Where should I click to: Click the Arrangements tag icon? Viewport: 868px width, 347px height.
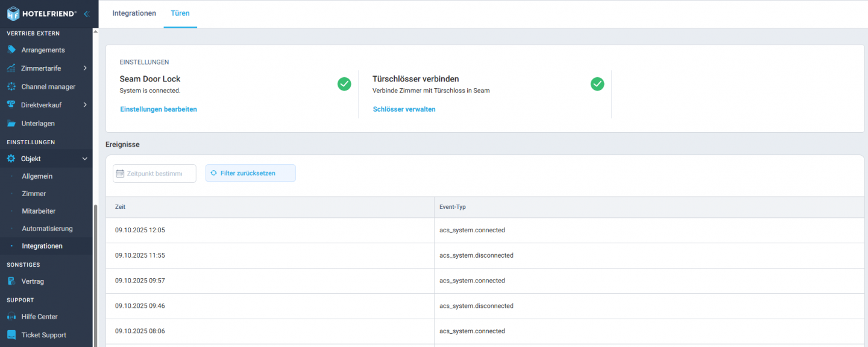tap(11, 49)
